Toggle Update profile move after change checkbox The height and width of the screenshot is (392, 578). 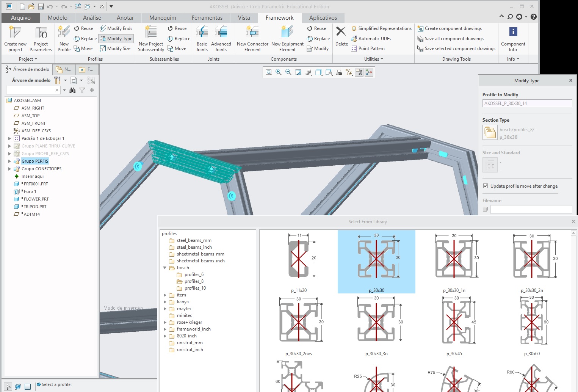(486, 186)
